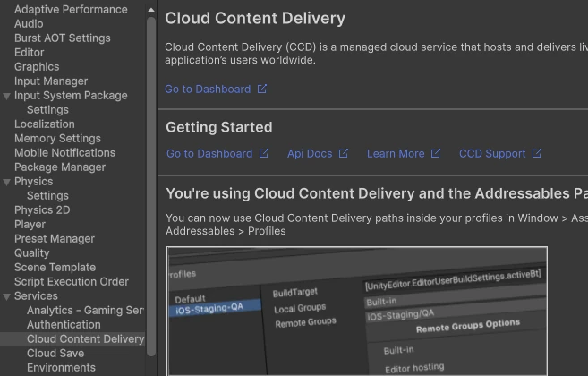Screen dimensions: 588x376
Task: Select Authentication under Services
Action: pyautogui.click(x=64, y=325)
